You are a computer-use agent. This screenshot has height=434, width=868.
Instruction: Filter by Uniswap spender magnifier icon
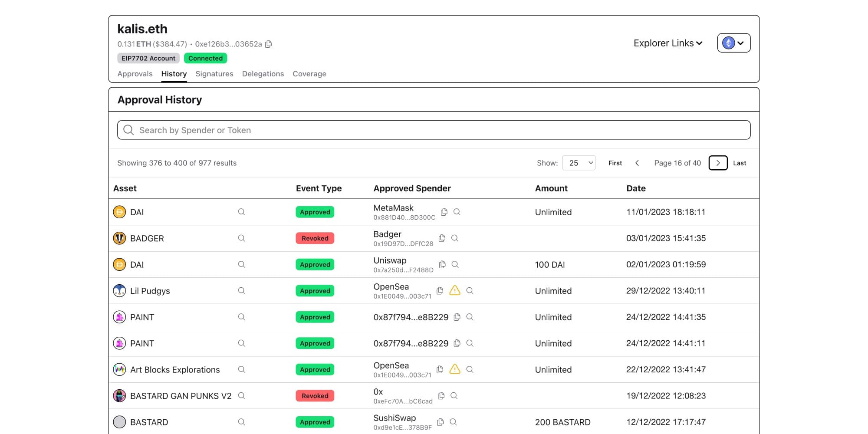click(455, 264)
